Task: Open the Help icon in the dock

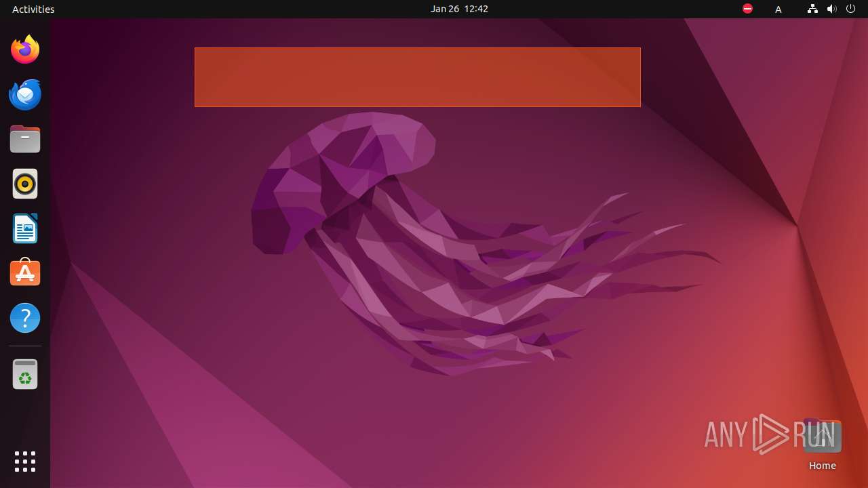Action: pos(25,318)
